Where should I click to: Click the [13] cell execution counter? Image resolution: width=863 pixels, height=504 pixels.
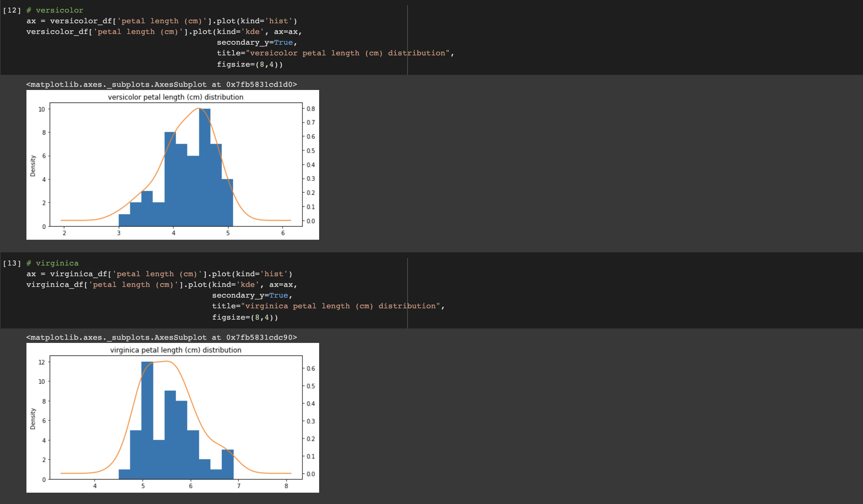(12, 263)
